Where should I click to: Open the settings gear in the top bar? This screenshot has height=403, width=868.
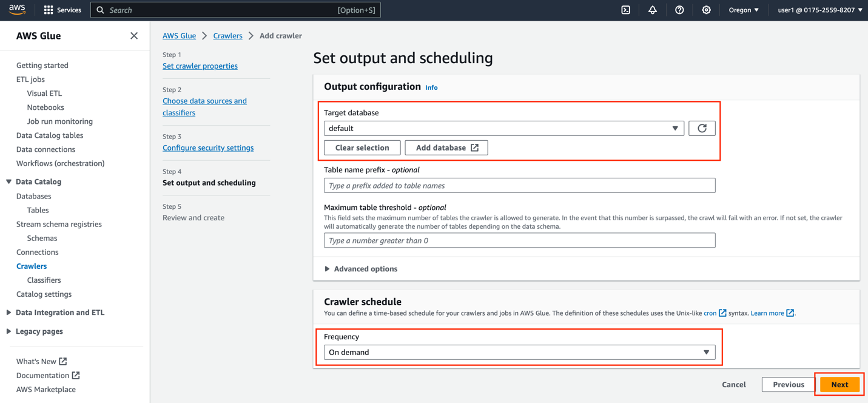tap(705, 10)
